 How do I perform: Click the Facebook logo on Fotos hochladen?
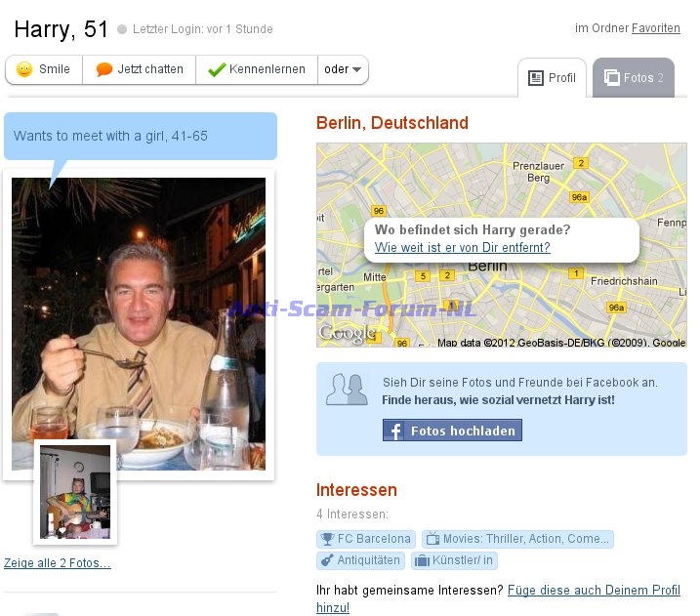395,431
